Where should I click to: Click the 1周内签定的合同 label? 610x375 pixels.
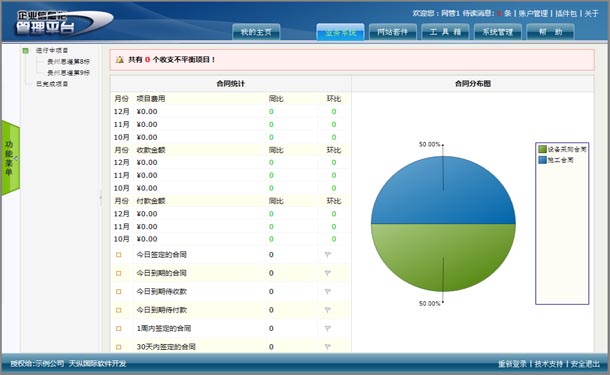point(164,328)
